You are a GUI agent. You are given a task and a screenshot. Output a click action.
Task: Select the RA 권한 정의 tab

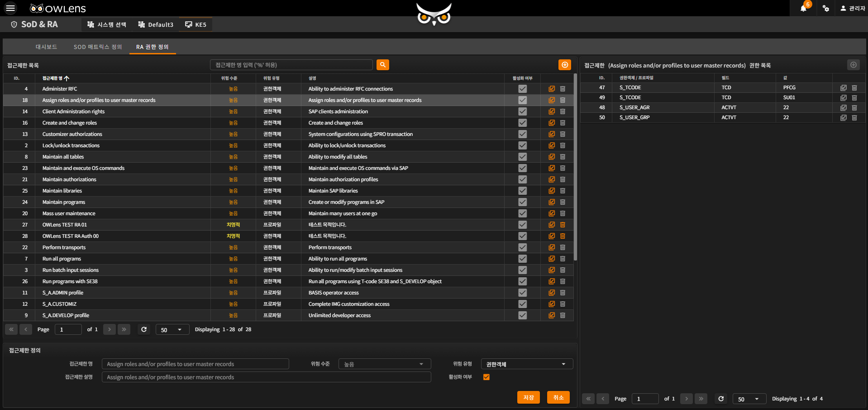tap(153, 47)
